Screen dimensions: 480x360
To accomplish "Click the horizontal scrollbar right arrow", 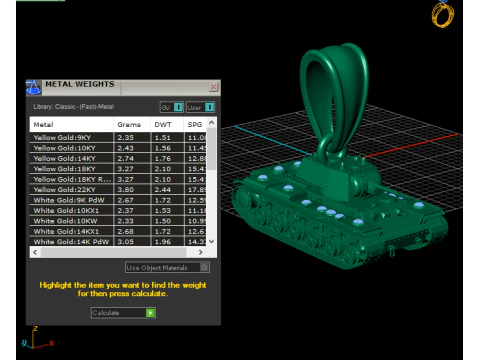I will tap(200, 252).
